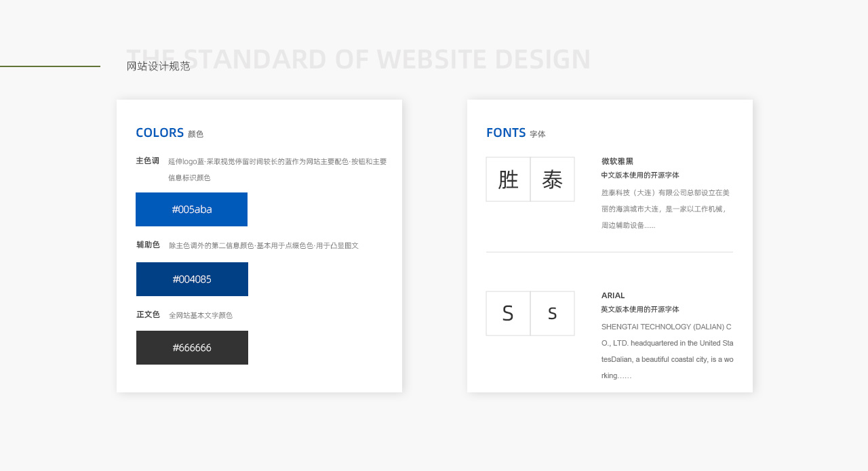Click the #005aba primary color swatch
This screenshot has height=471, width=868.
click(x=192, y=209)
